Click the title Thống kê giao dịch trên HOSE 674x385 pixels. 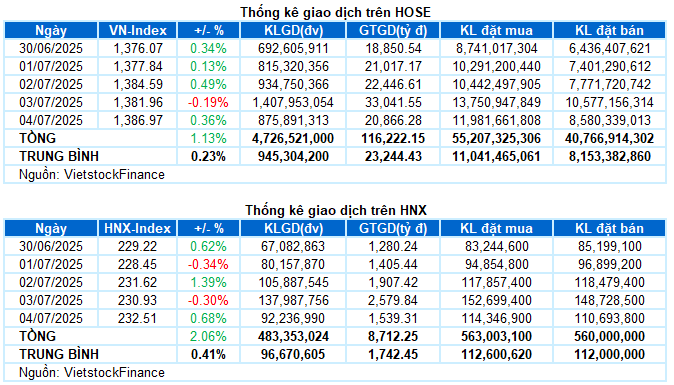point(335,12)
